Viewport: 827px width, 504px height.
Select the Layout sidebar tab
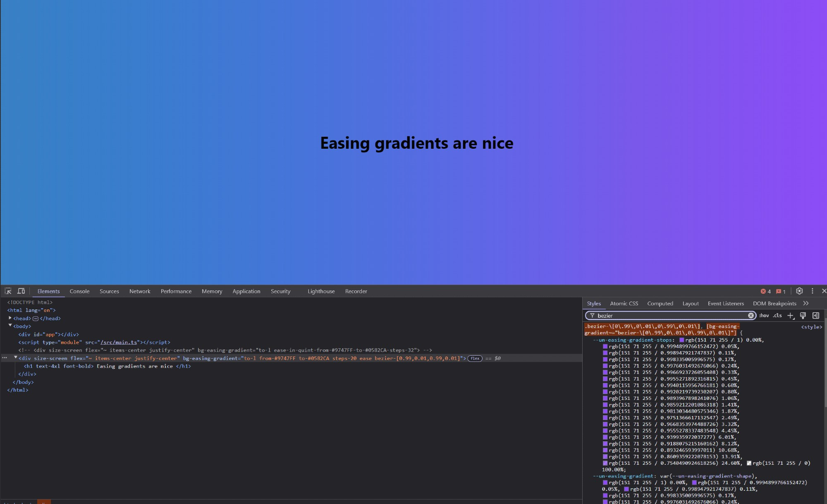pos(691,303)
